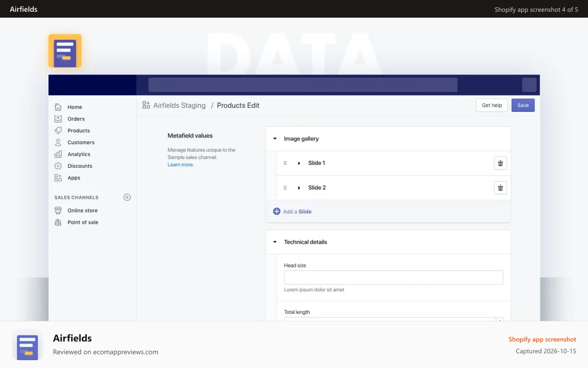Click the account avatar box in top bar
Viewport: 588px width, 368px height.
[529, 85]
